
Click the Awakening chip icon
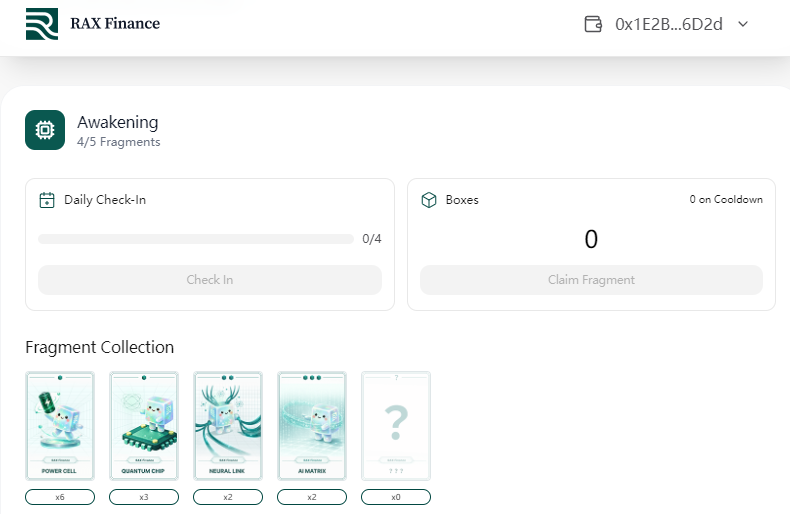tap(45, 130)
